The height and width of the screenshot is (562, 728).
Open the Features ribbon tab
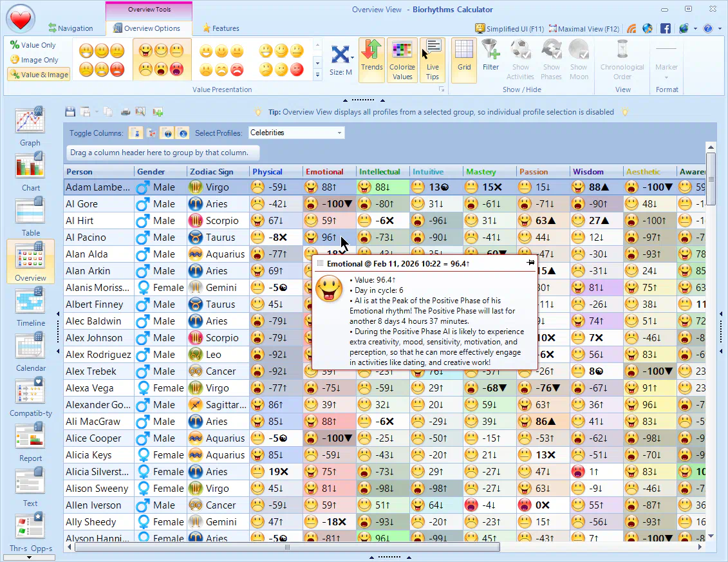[x=221, y=28]
